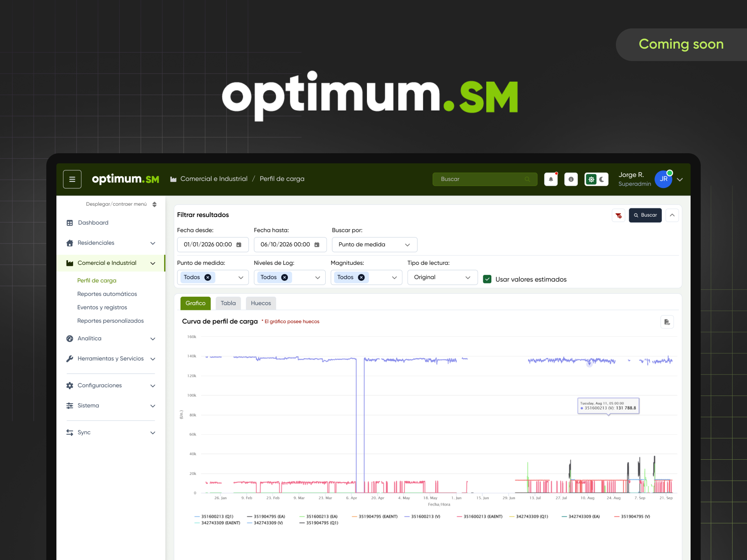Open the Tipo de lectura dropdown
Image resolution: width=747 pixels, height=560 pixels.
pos(442,277)
